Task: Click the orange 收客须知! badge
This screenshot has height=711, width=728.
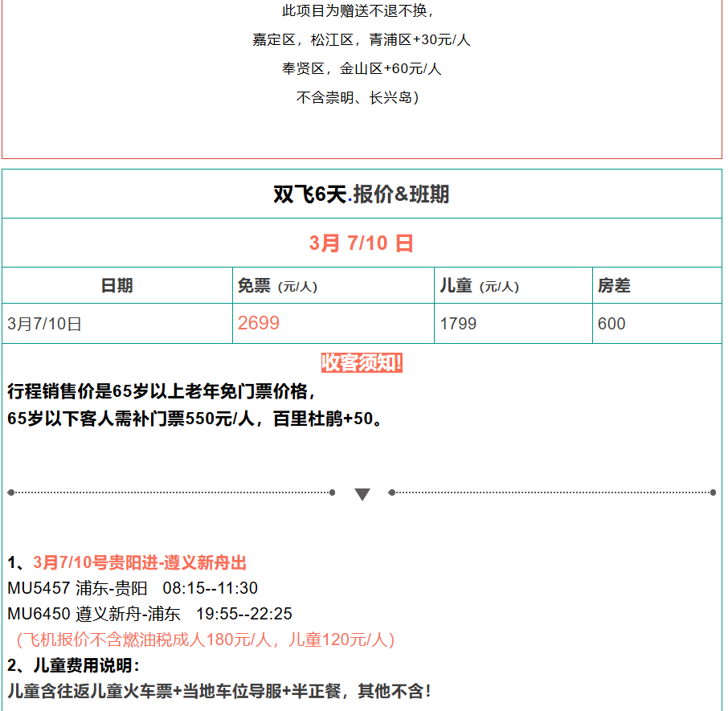Action: (362, 363)
